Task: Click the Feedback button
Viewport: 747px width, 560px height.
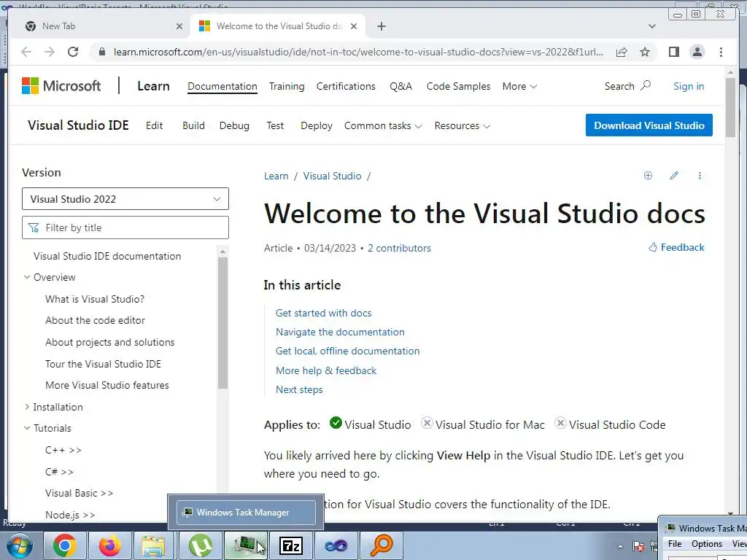Action: (676, 247)
